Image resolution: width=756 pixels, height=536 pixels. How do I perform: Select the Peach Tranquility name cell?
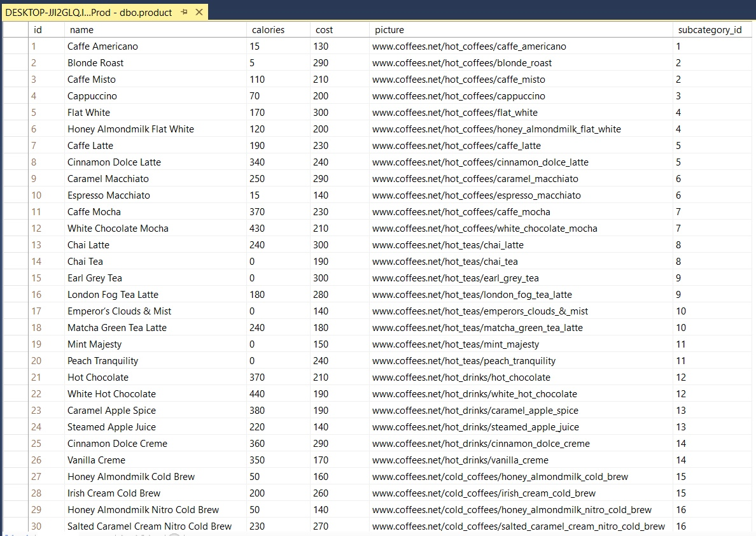[155, 361]
